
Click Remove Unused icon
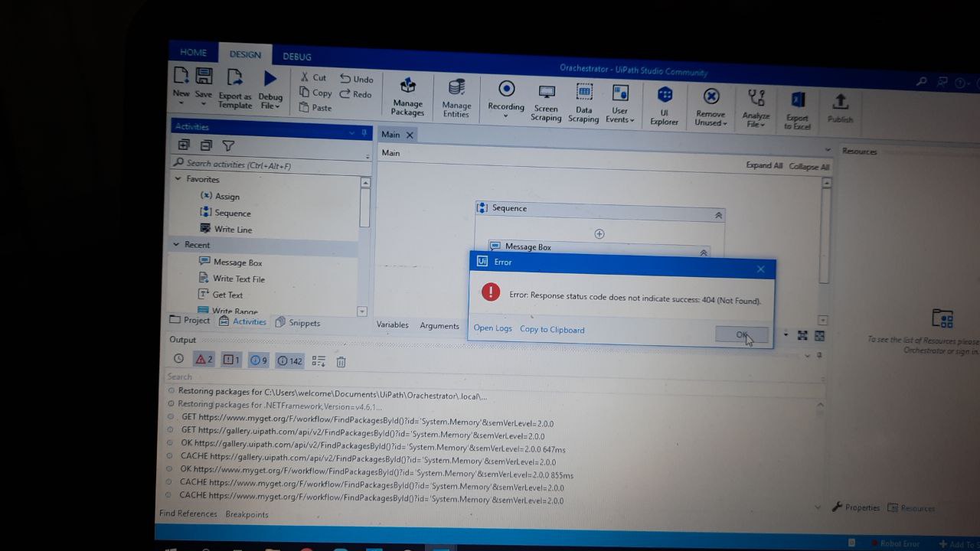pyautogui.click(x=711, y=96)
